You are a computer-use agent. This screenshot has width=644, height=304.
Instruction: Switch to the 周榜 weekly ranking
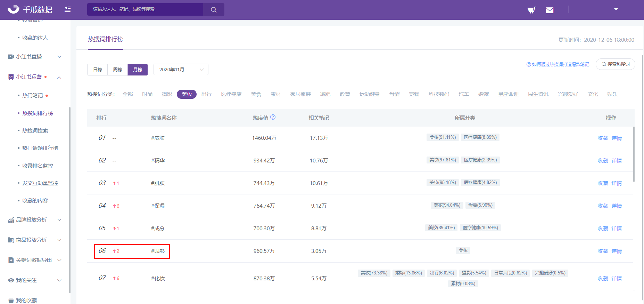tap(117, 70)
